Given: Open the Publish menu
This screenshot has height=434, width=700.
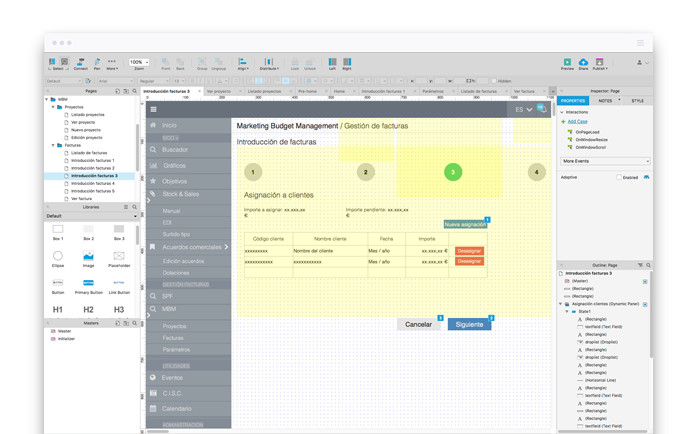Looking at the screenshot, I should [x=600, y=62].
